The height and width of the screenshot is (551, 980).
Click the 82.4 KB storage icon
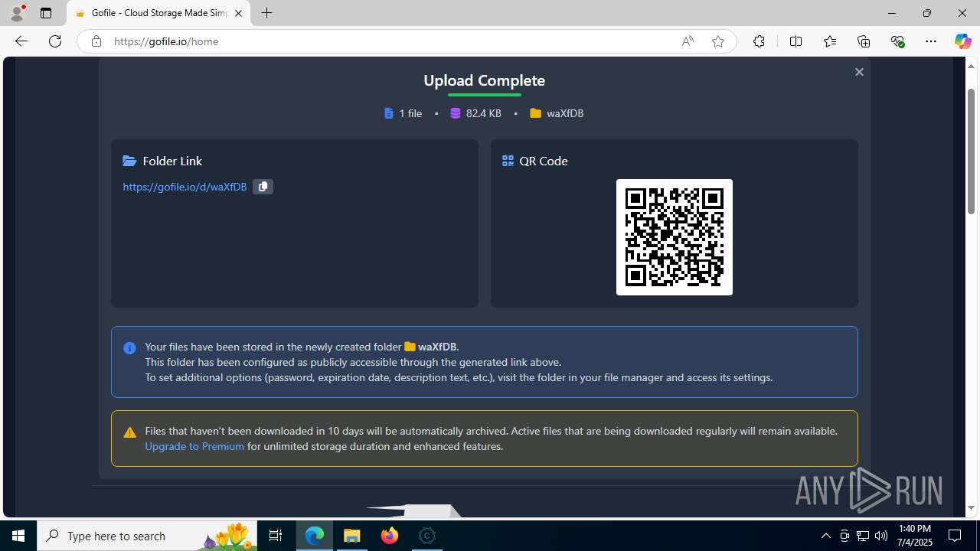(456, 113)
